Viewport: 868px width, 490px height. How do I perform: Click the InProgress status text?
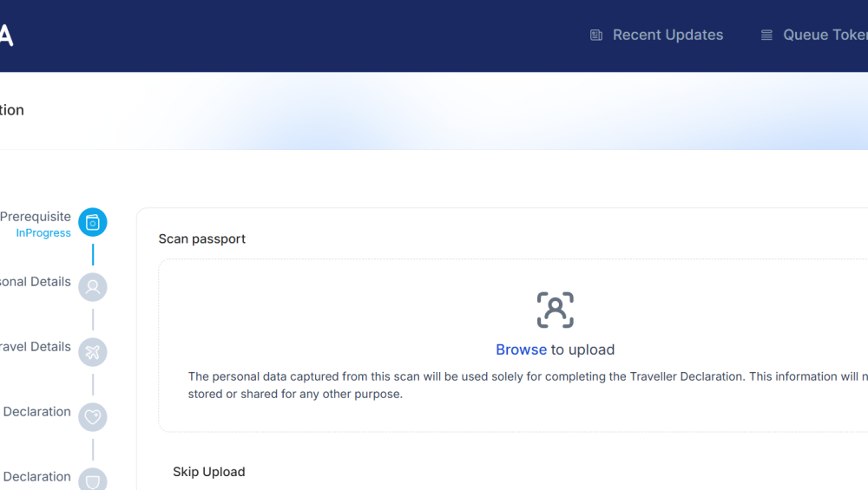tap(43, 233)
